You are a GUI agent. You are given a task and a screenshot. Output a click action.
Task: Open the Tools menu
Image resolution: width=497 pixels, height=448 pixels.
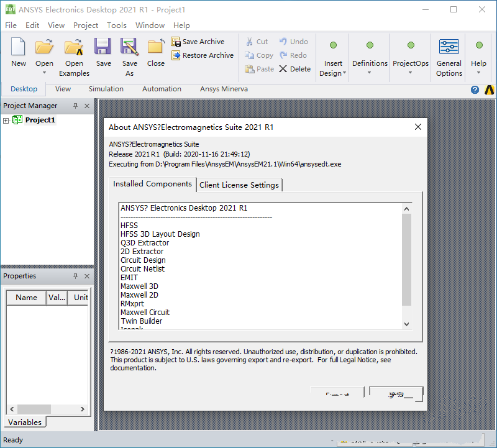point(117,25)
